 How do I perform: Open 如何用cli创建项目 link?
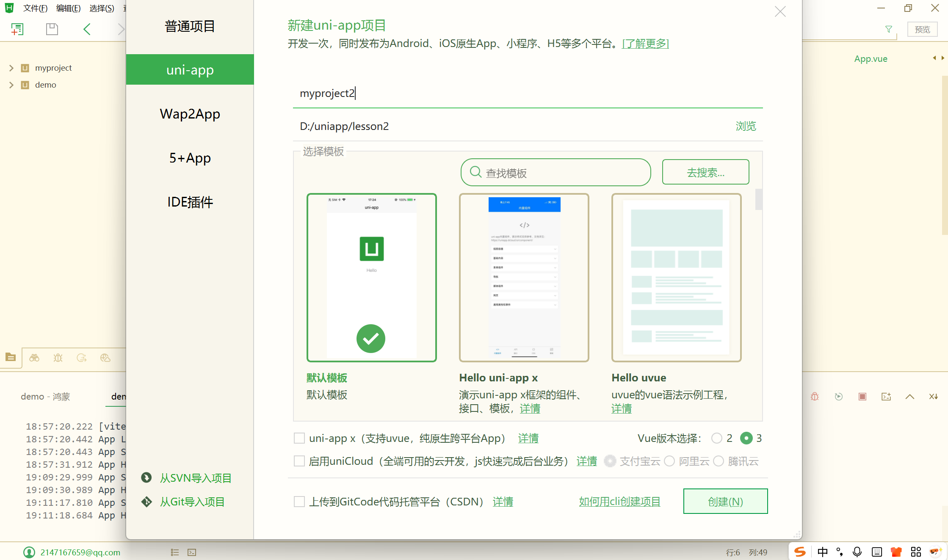620,502
